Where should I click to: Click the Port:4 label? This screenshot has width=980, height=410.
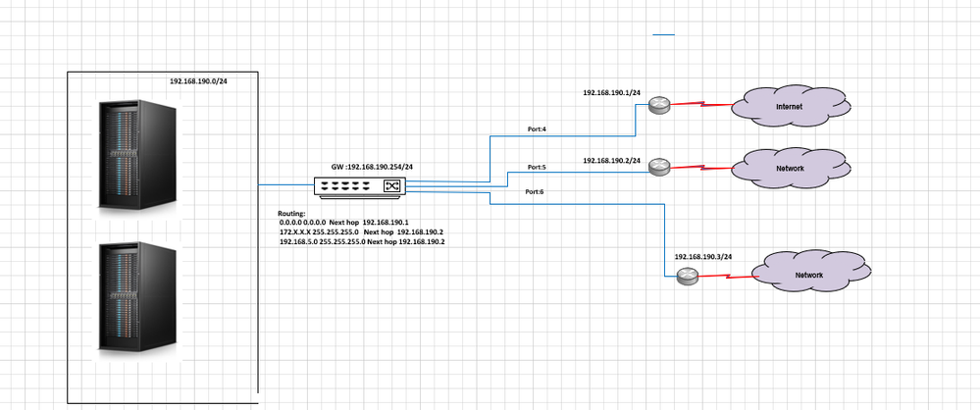(537, 129)
